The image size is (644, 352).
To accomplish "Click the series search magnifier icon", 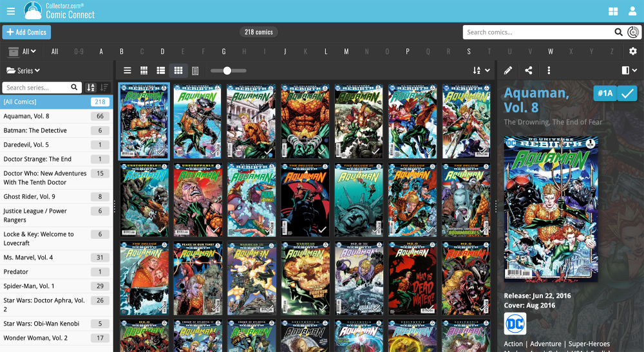I will [74, 88].
